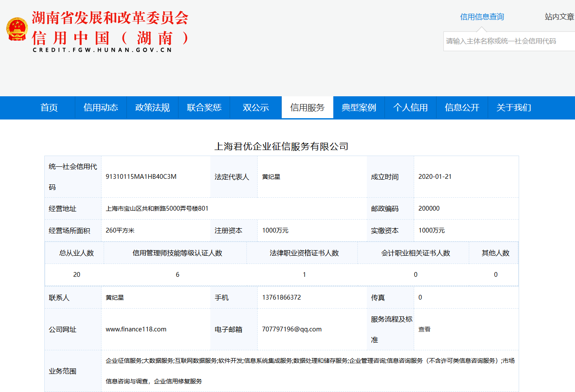Click the email address 707797196@qq.com
Viewport: 575px width, 392px height.
[x=292, y=329]
